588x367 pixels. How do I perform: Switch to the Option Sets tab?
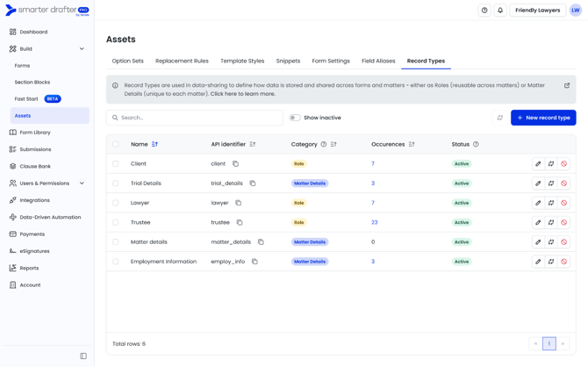coord(127,61)
